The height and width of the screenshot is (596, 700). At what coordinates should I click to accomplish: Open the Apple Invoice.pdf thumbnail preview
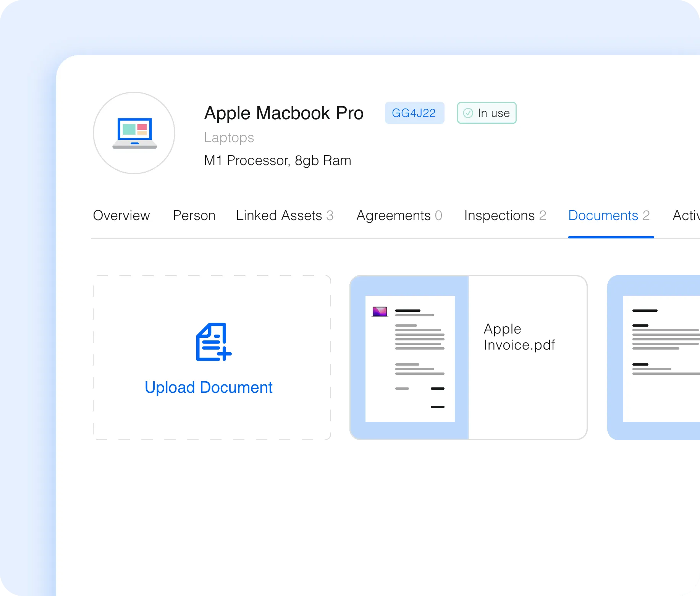(x=410, y=358)
